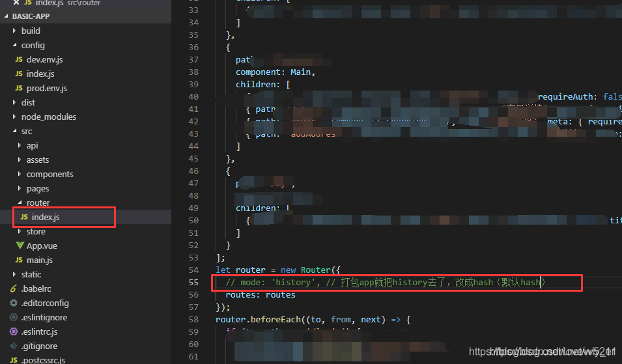Expand the assets folder arrow
The width and height of the screenshot is (622, 364).
coord(20,160)
